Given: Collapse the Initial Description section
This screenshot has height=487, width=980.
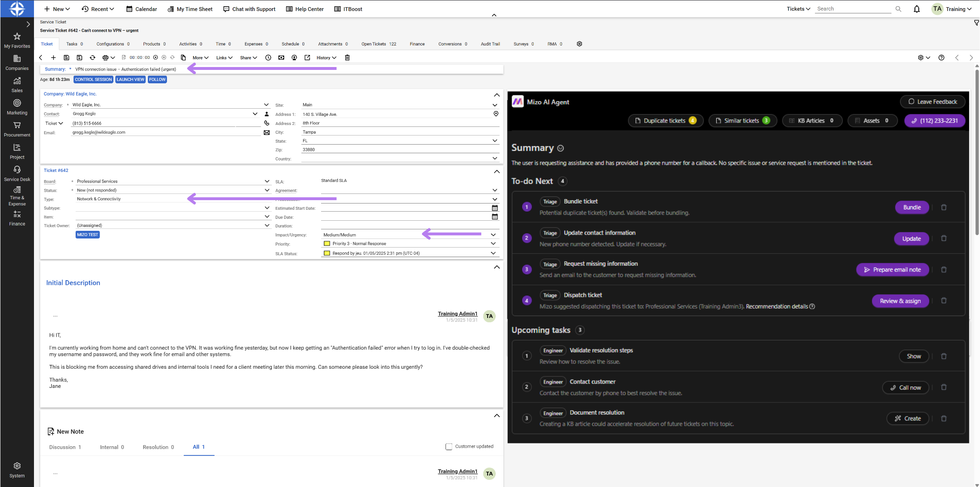Looking at the screenshot, I should (496, 267).
